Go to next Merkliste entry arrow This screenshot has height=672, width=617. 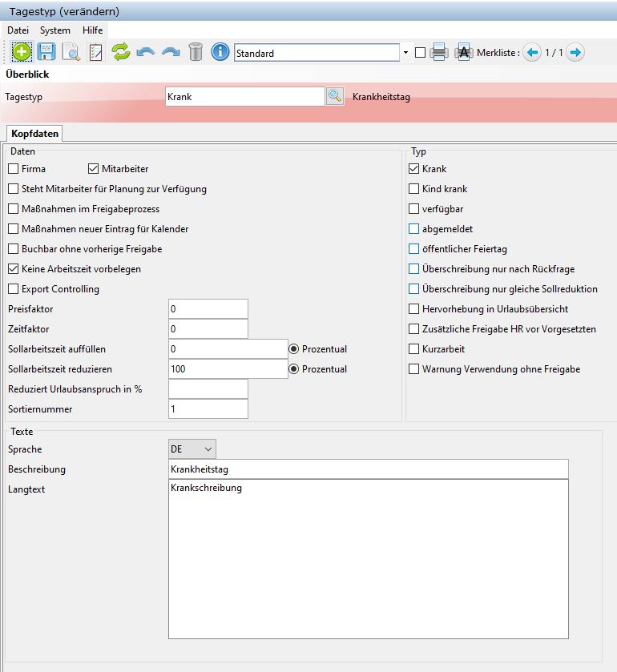[x=575, y=53]
